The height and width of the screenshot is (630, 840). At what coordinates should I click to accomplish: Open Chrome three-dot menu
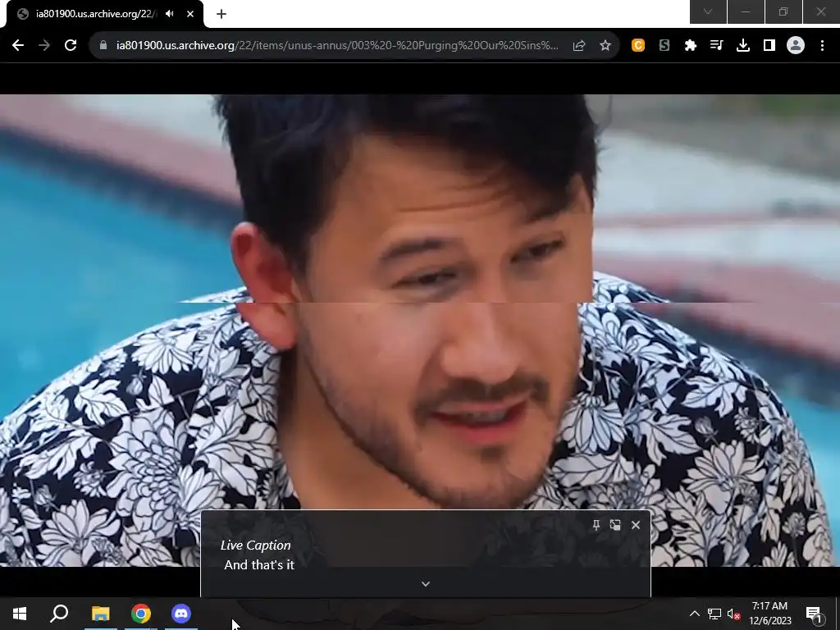pyautogui.click(x=822, y=46)
